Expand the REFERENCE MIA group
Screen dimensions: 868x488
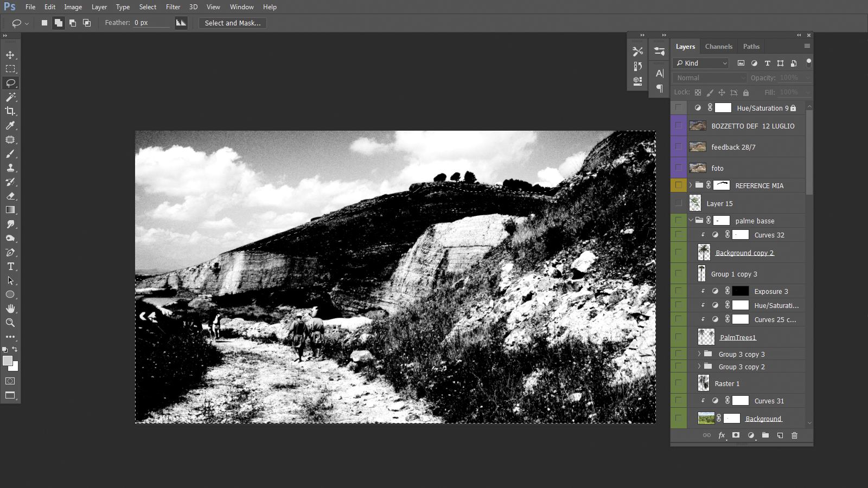tap(691, 185)
